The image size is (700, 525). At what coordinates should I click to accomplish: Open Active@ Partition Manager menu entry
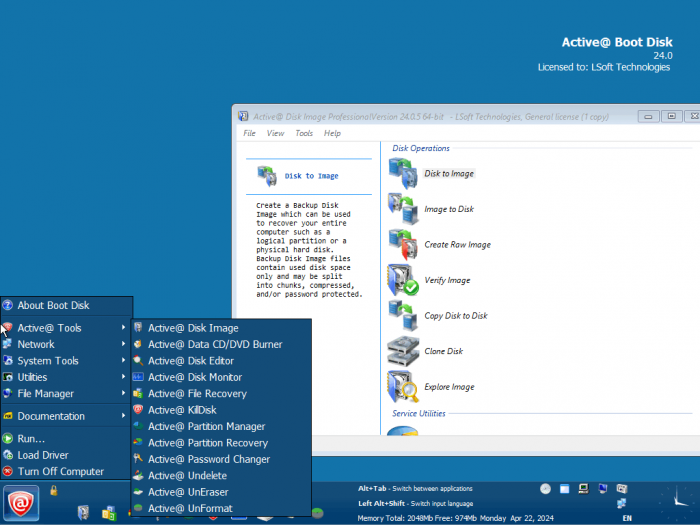click(206, 427)
